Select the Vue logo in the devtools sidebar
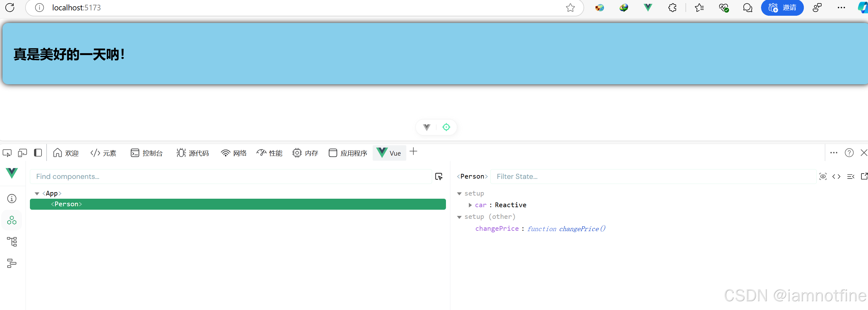The height and width of the screenshot is (310, 868). (x=11, y=173)
